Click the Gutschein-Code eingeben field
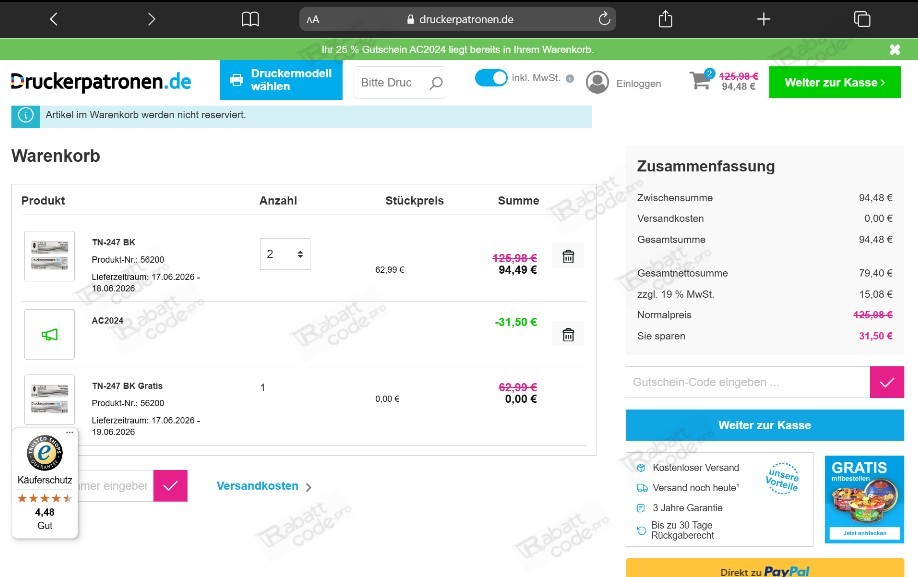The image size is (918, 577). (x=748, y=382)
